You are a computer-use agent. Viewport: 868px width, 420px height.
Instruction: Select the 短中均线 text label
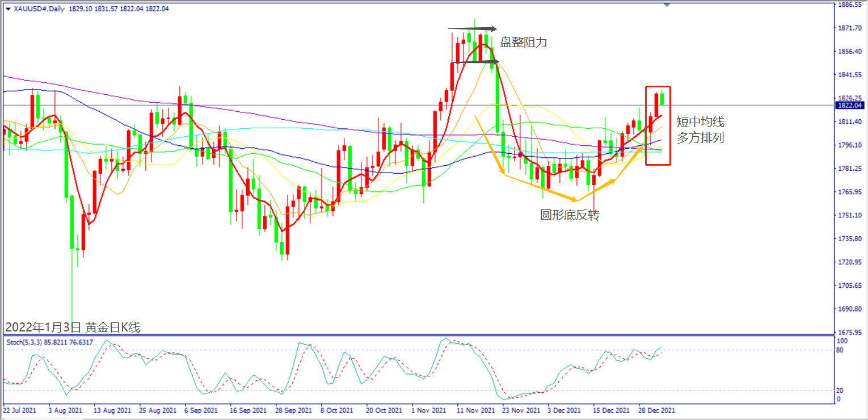(x=700, y=121)
